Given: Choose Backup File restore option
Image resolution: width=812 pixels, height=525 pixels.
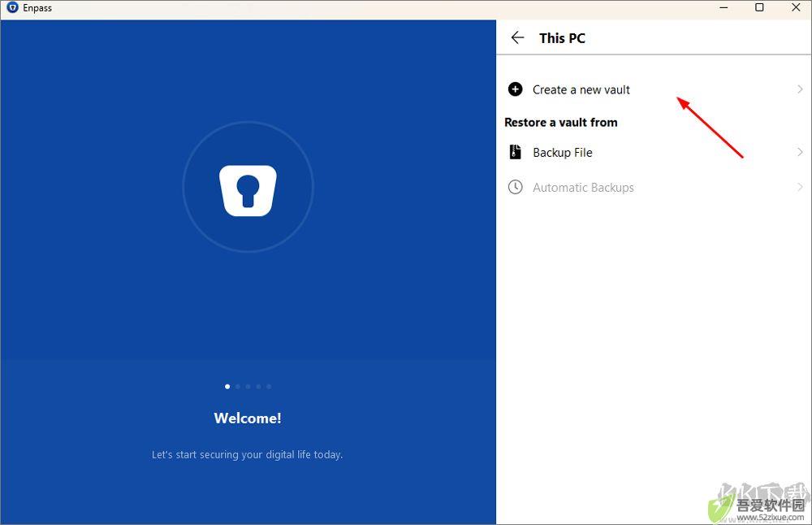Looking at the screenshot, I should click(654, 152).
